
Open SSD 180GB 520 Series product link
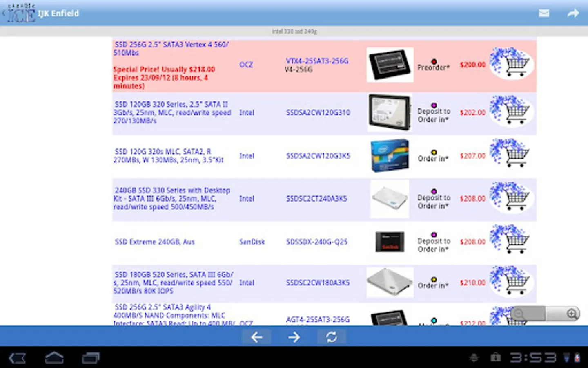174,283
